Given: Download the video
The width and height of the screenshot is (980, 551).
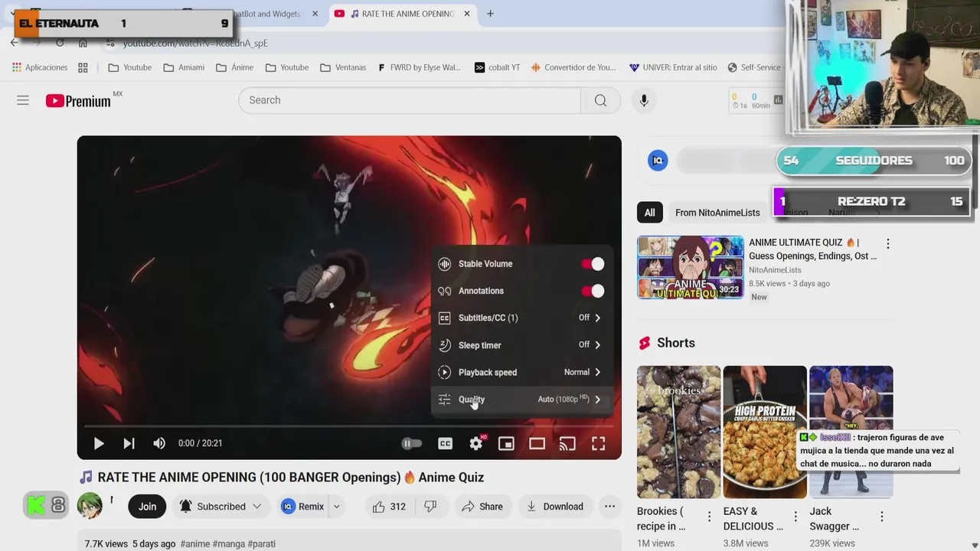Looking at the screenshot, I should pos(555,507).
